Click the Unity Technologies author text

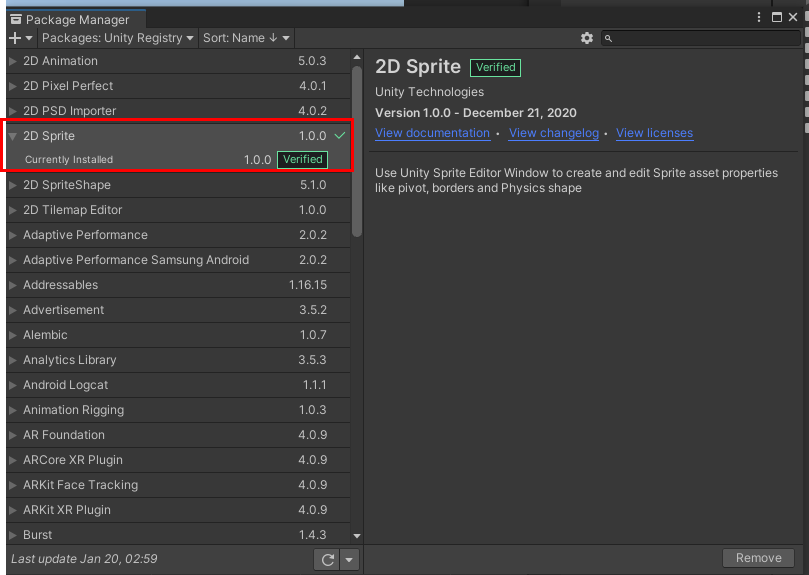pos(429,92)
